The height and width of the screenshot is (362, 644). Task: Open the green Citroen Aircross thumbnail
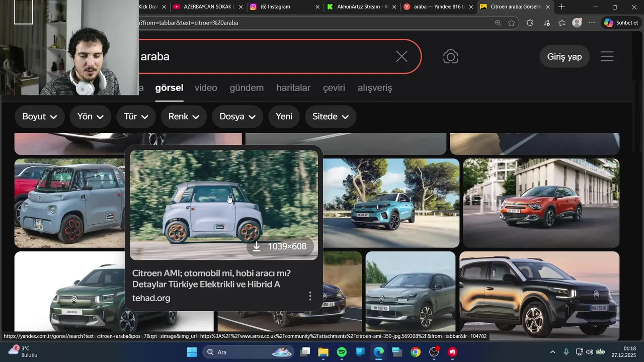coord(70,292)
